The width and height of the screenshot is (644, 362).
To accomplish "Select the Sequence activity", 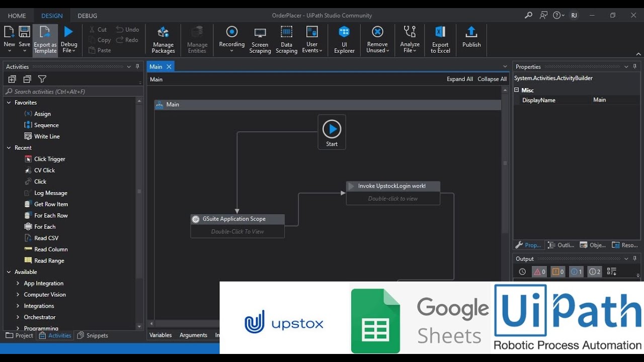I will coord(42,125).
